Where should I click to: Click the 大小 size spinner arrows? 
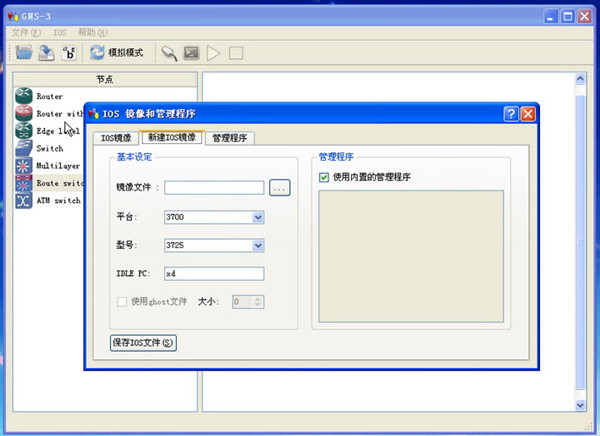(259, 300)
